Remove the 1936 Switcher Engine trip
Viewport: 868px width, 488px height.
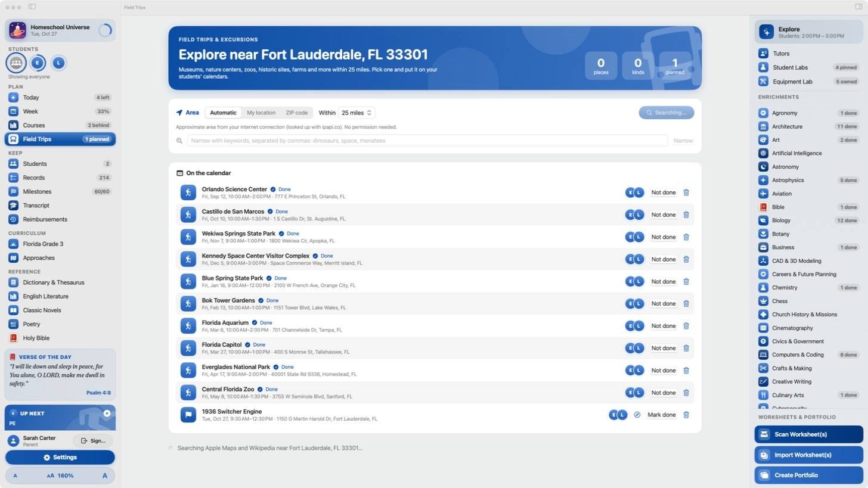point(686,415)
